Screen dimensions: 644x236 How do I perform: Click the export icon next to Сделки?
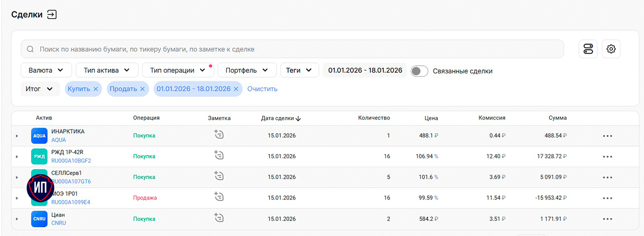[x=52, y=15]
